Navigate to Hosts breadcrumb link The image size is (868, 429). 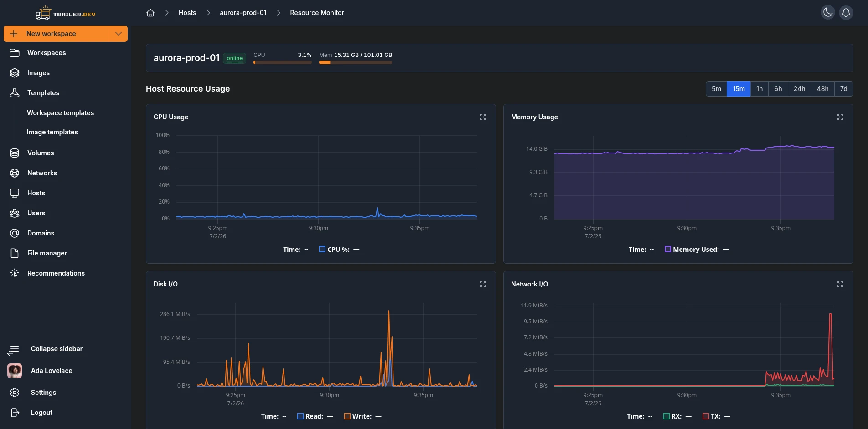(x=187, y=13)
